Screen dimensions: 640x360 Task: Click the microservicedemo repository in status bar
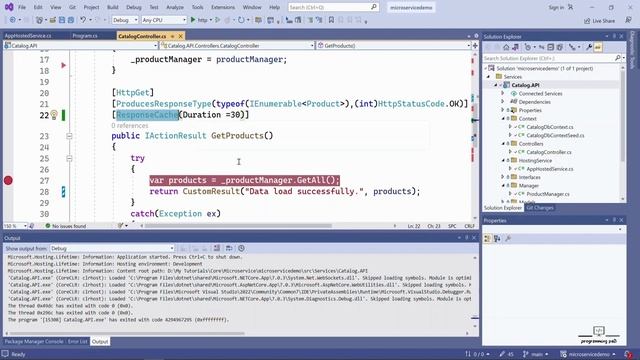coord(588,354)
